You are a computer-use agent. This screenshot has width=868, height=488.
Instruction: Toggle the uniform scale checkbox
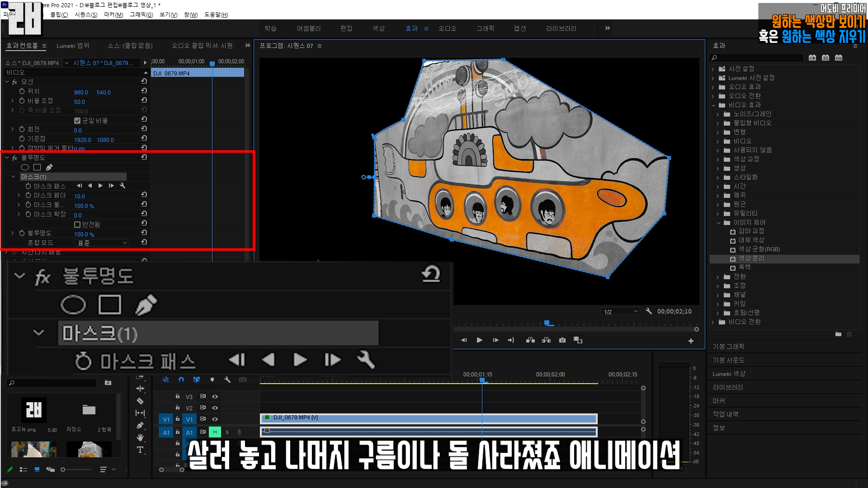pyautogui.click(x=77, y=121)
